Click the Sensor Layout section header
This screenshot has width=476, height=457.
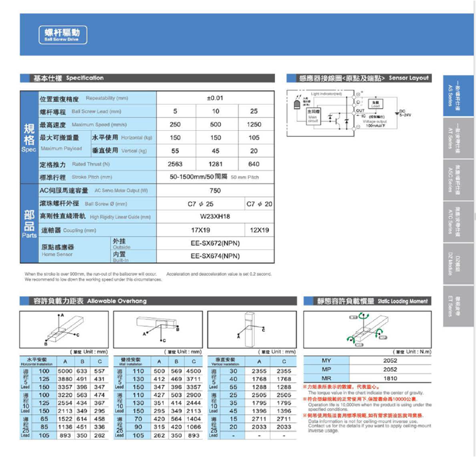tap(359, 78)
